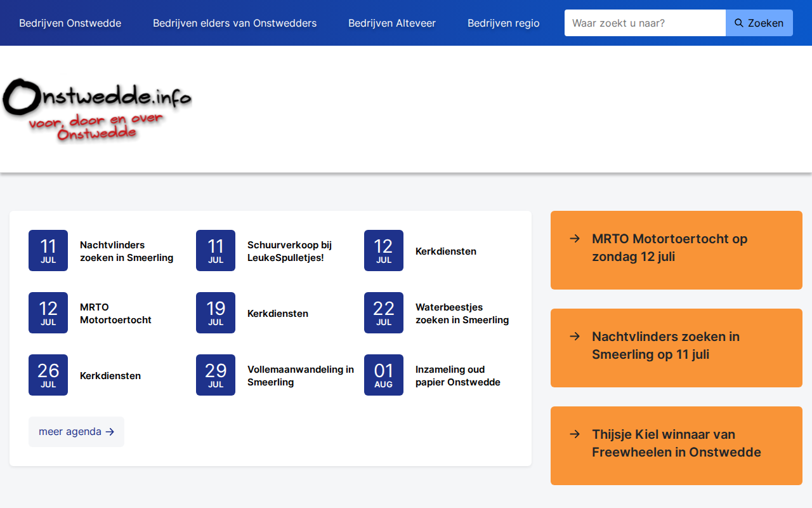Open Nachtvlinders zoeken in Smeerling agenda item
This screenshot has height=508, width=812.
pyautogui.click(x=127, y=251)
